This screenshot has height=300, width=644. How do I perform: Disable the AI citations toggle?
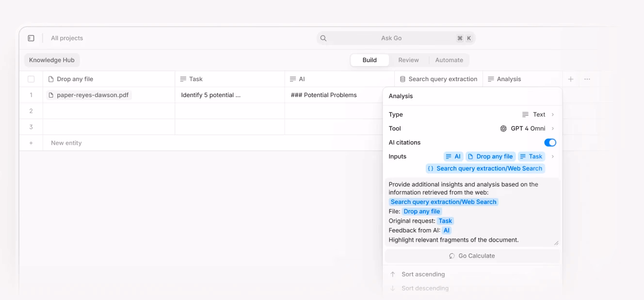[x=550, y=143]
